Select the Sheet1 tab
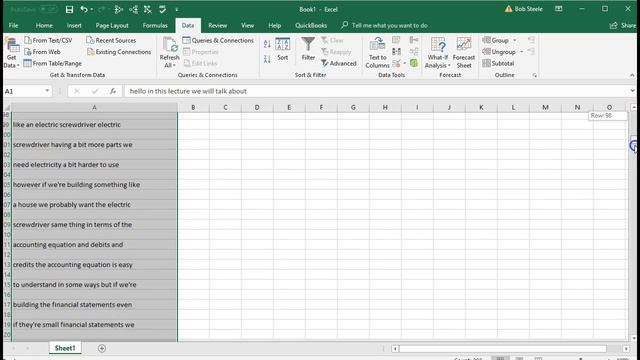The image size is (640, 360). (x=65, y=348)
